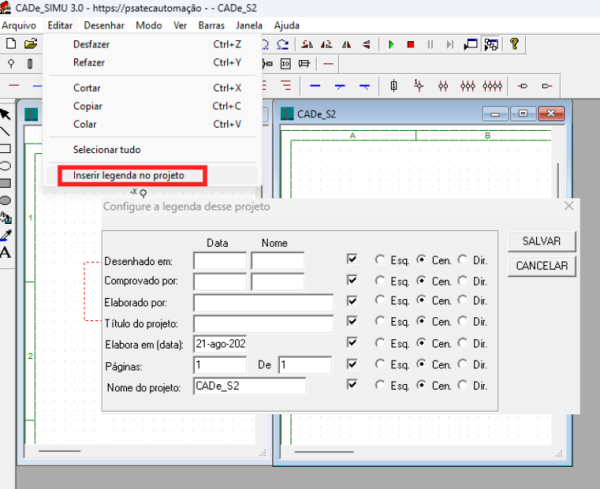Click the second red rotate-mirror icon

(326, 44)
